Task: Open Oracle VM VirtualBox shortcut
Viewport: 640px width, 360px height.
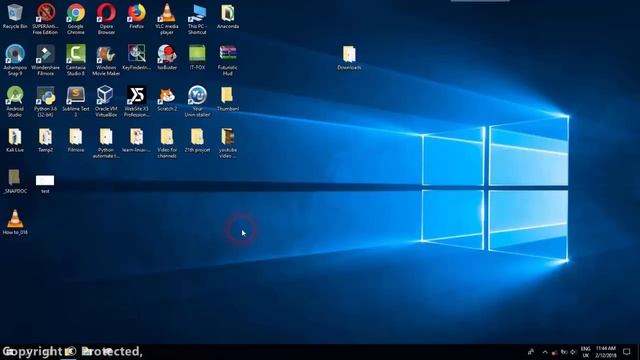Action: coord(106,102)
